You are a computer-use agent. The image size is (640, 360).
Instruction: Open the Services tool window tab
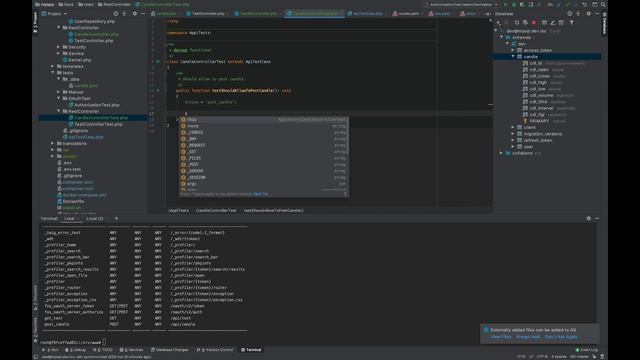[x=131, y=350]
